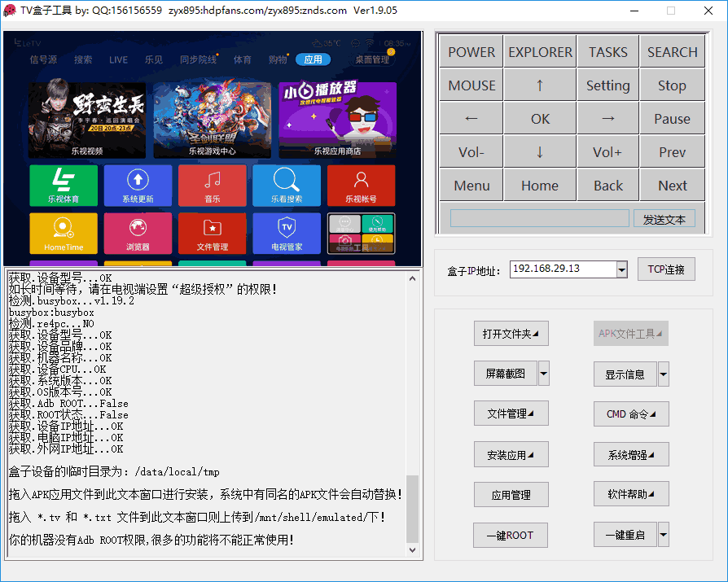The image size is (728, 582).
Task: Click the 应用管理 button
Action: [x=511, y=495]
